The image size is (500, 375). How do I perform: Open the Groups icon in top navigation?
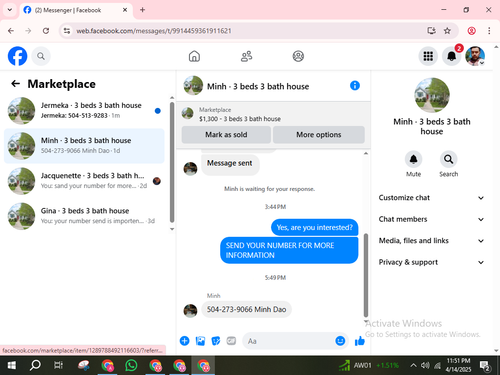[298, 56]
